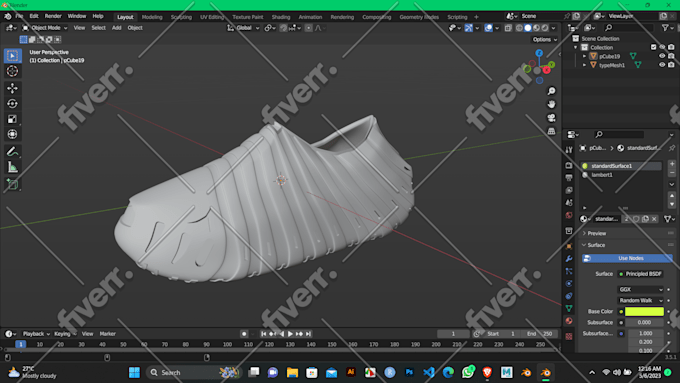Click the yellow Base Color swatch
680x383 pixels.
[644, 311]
